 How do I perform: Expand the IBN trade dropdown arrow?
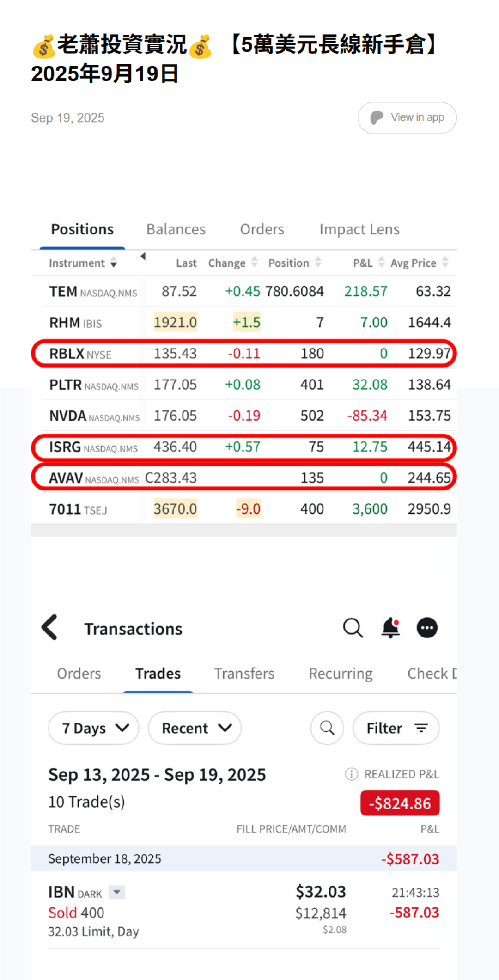tap(117, 892)
